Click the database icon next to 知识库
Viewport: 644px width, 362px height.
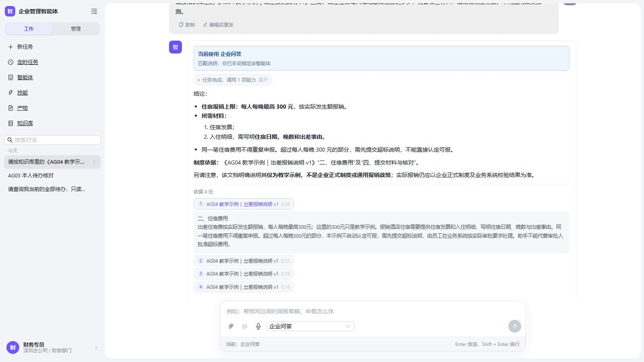[11, 123]
